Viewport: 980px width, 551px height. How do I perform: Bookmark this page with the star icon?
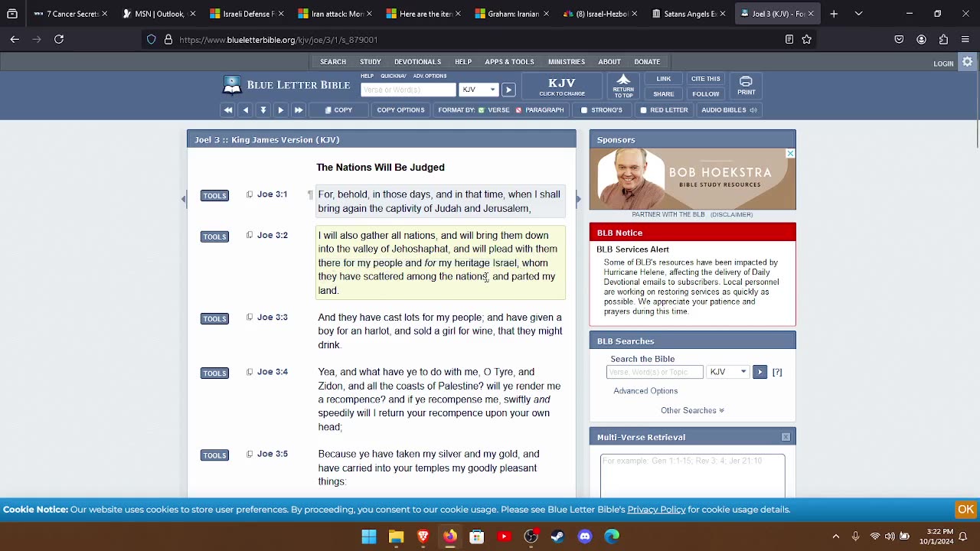coord(807,39)
